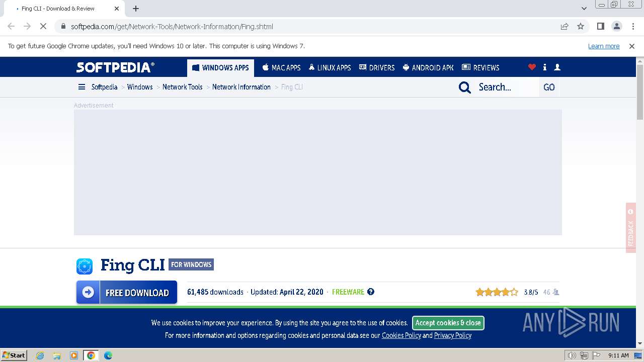Click the Chrome address bar URL

tap(172, 26)
